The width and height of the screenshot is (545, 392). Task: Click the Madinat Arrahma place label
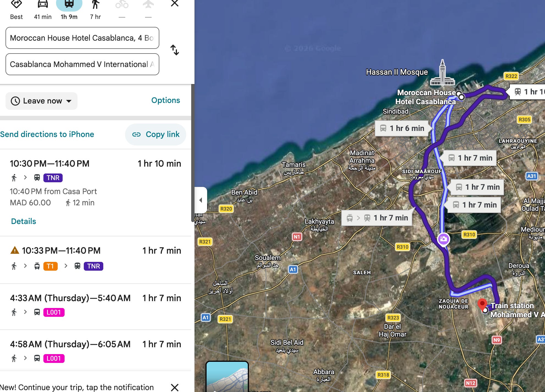point(362,160)
